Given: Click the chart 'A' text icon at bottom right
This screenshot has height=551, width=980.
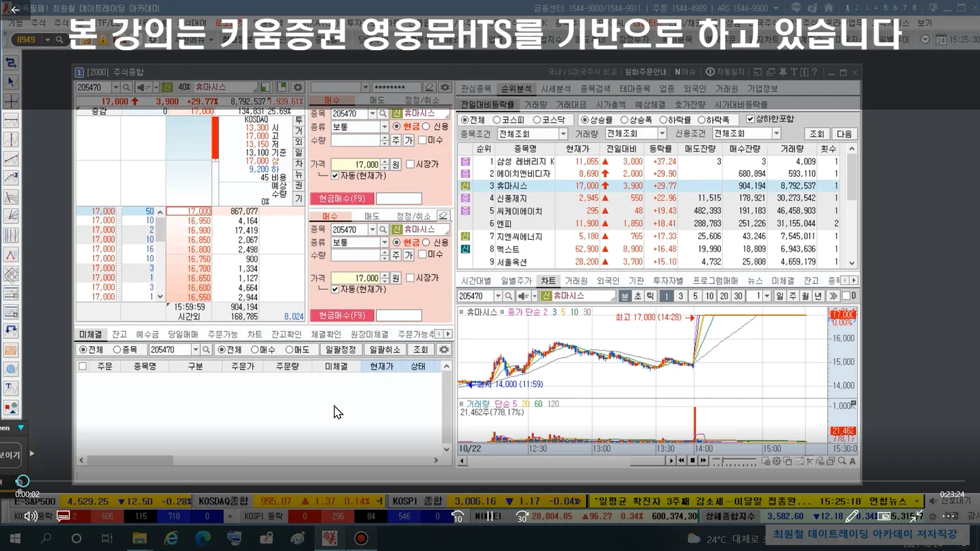Looking at the screenshot, I should pyautogui.click(x=853, y=461).
